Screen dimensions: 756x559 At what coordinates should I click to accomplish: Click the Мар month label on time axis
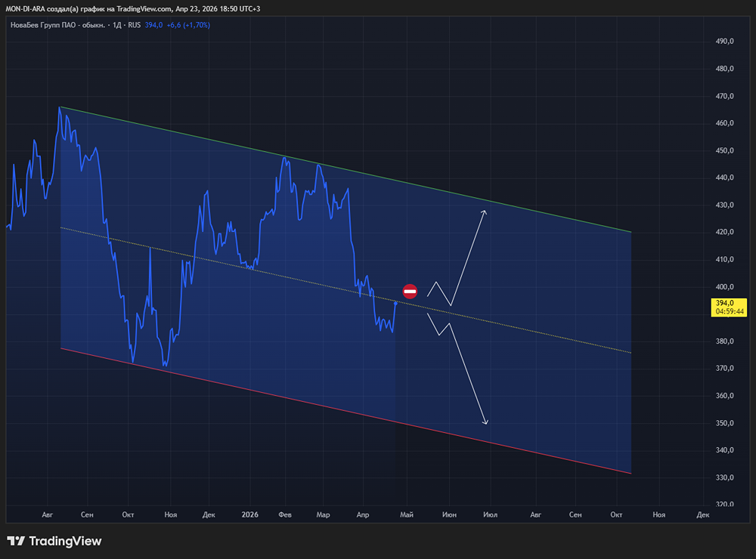323,514
